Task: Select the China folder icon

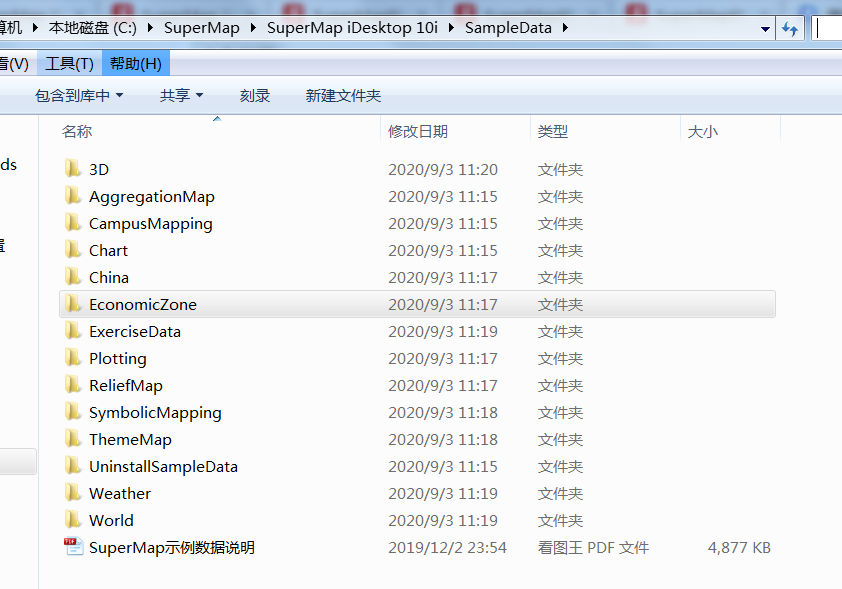Action: pyautogui.click(x=72, y=277)
